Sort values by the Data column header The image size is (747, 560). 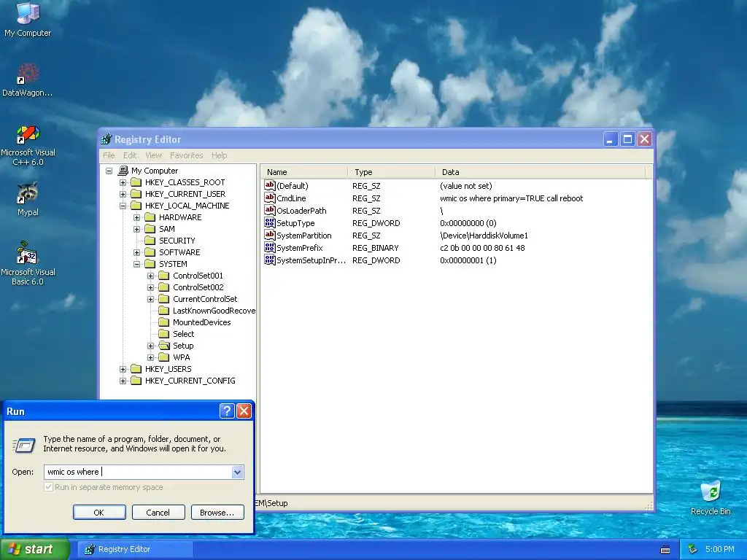541,172
